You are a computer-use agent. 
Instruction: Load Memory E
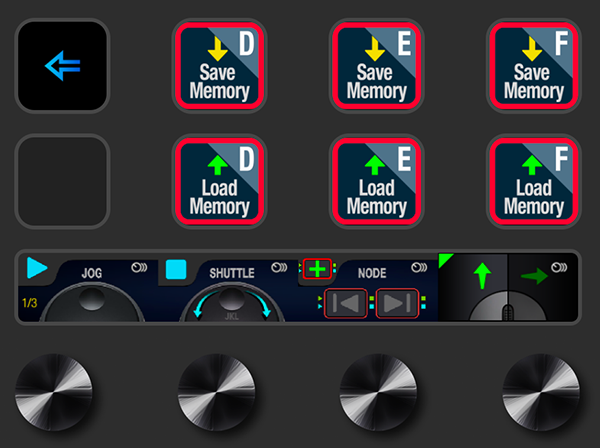(377, 181)
